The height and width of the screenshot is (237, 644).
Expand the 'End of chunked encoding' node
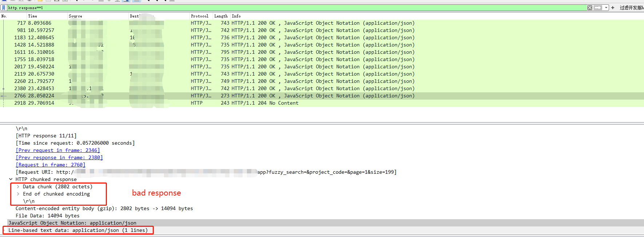coord(18,194)
